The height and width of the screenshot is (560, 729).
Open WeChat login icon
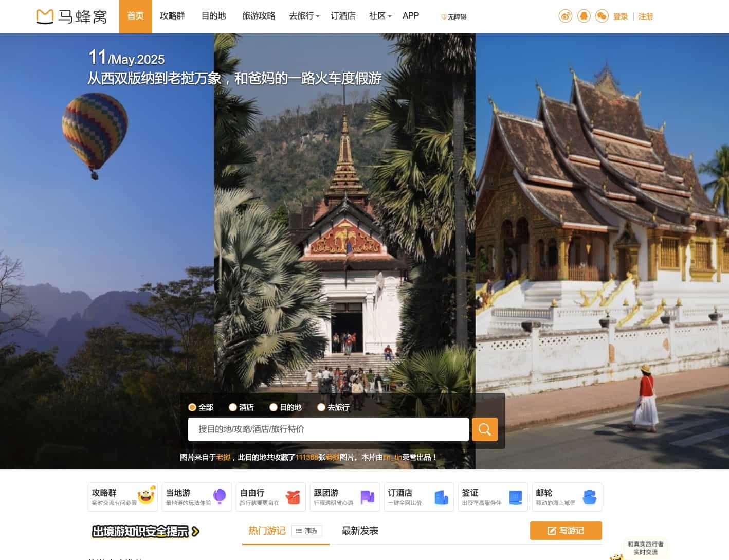pyautogui.click(x=602, y=16)
